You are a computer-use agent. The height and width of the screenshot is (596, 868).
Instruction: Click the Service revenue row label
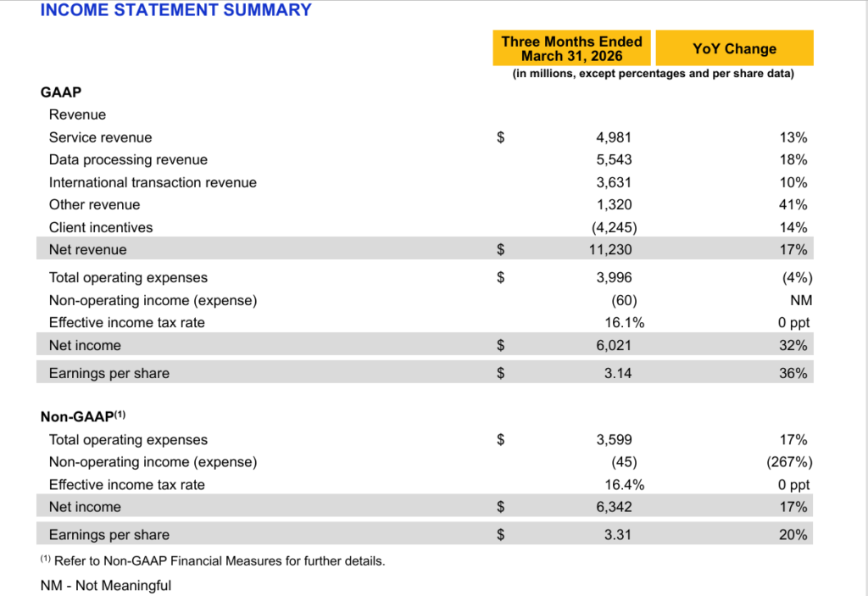pyautogui.click(x=100, y=137)
